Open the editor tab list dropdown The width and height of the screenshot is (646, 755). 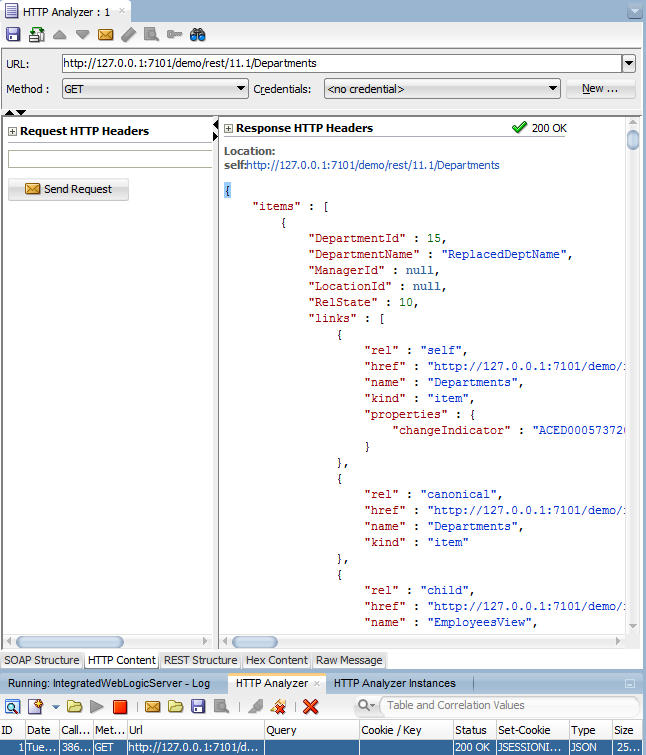(x=634, y=12)
